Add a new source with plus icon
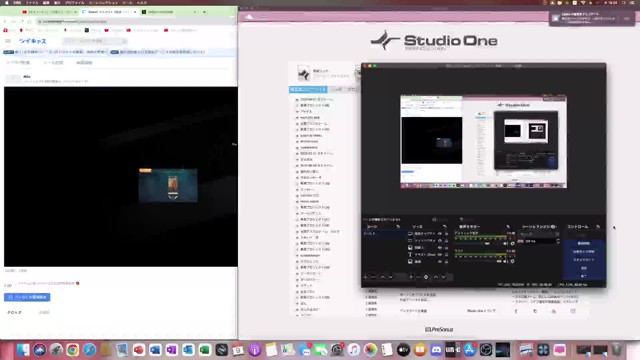 pyautogui.click(x=411, y=277)
